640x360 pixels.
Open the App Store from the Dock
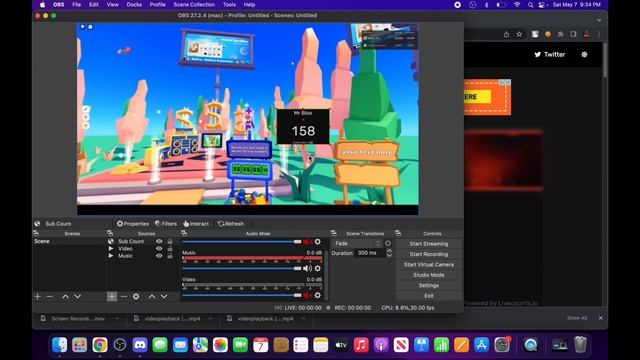tap(482, 345)
